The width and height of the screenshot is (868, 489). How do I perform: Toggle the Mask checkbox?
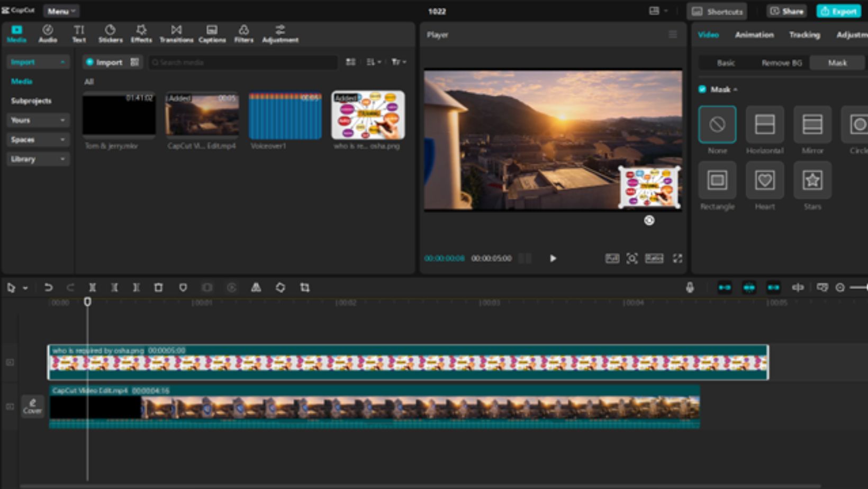pyautogui.click(x=702, y=89)
